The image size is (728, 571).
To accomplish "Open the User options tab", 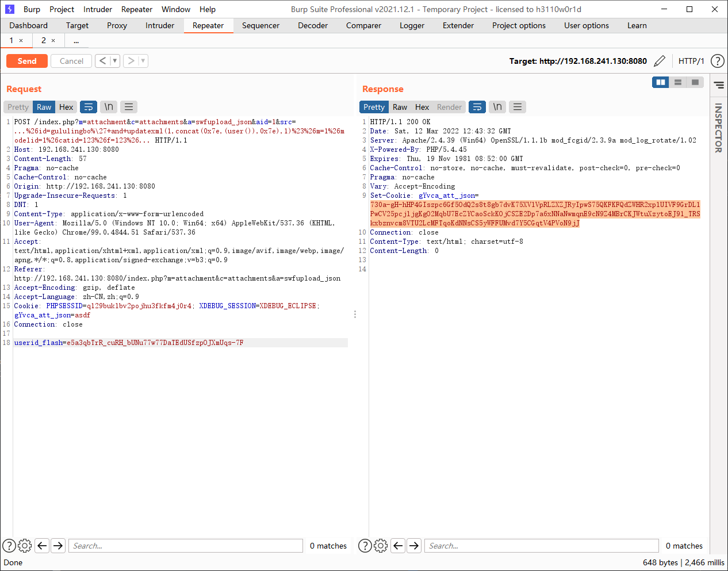I will [587, 25].
